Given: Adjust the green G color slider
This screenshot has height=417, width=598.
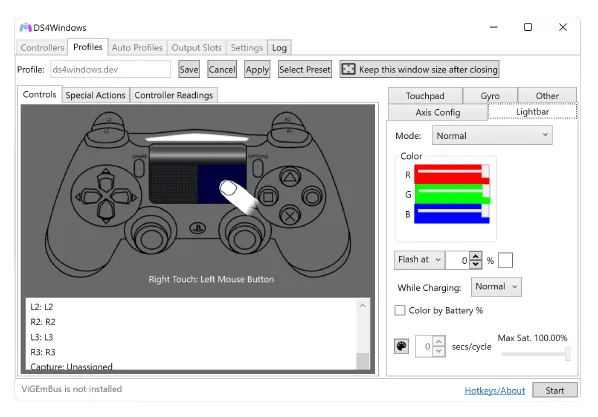Looking at the screenshot, I should tap(452, 194).
